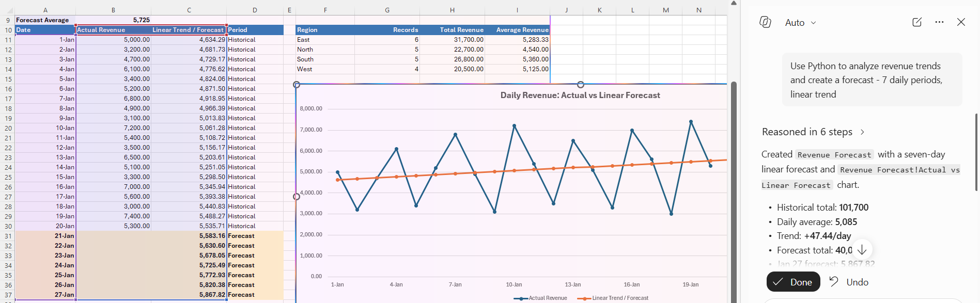The width and height of the screenshot is (980, 303).
Task: Select the "East" region cell
Action: pyautogui.click(x=325, y=40)
